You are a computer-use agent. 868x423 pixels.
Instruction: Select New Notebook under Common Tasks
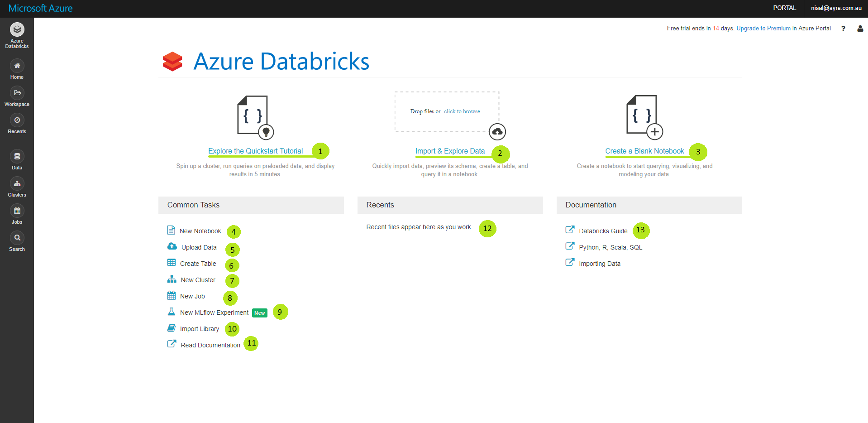200,231
